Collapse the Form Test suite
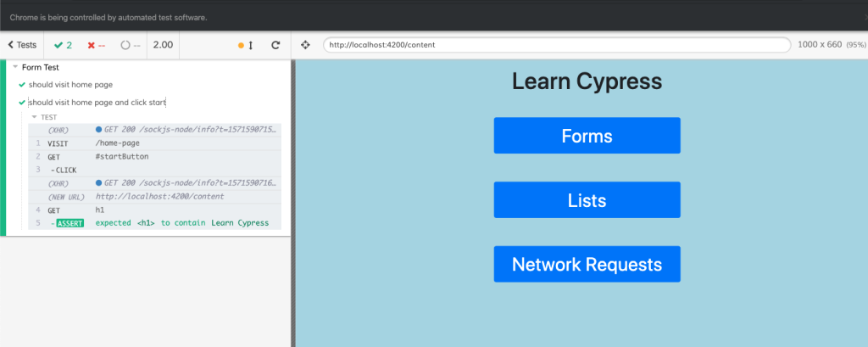 click(16, 67)
